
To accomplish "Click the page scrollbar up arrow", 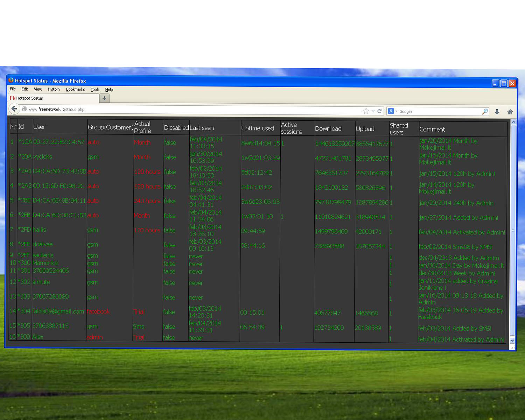I will click(x=513, y=122).
